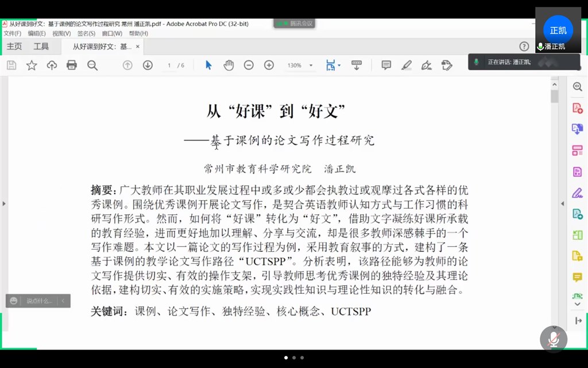Screen dimensions: 588x368
Task: Click the zoom out minus icon
Action: (x=249, y=66)
